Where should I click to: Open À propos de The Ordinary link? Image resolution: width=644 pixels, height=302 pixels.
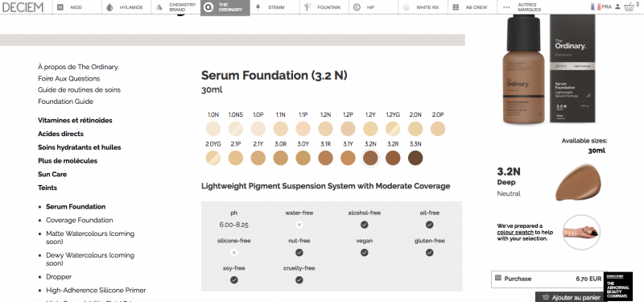click(78, 67)
